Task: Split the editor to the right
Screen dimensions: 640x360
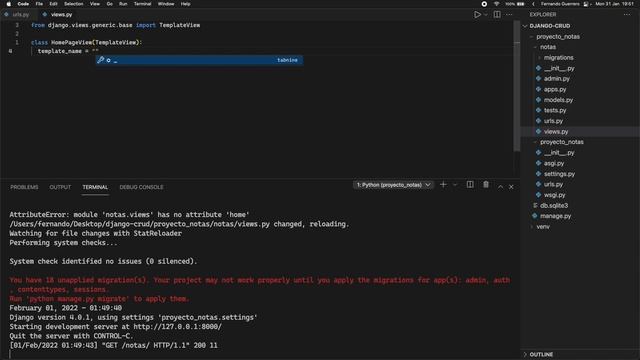Action: [497, 15]
